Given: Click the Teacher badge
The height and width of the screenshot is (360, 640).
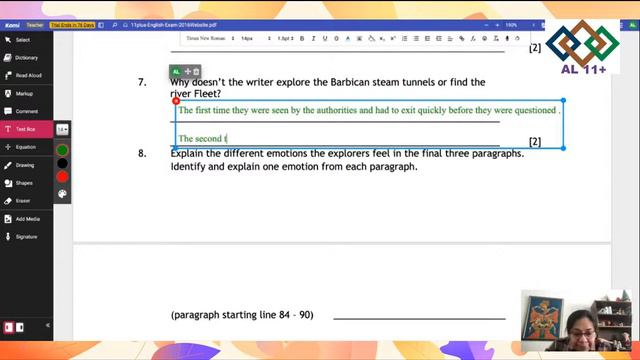Looking at the screenshot, I should (x=35, y=25).
